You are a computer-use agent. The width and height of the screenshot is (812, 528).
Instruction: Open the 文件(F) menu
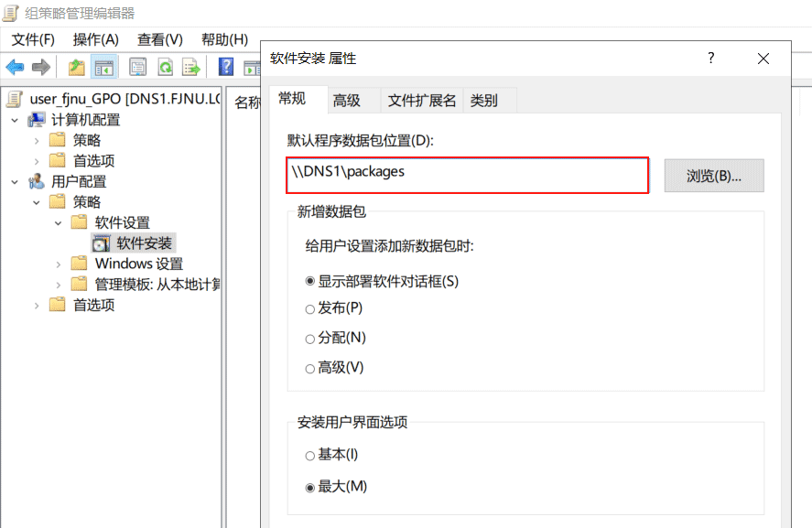click(33, 40)
